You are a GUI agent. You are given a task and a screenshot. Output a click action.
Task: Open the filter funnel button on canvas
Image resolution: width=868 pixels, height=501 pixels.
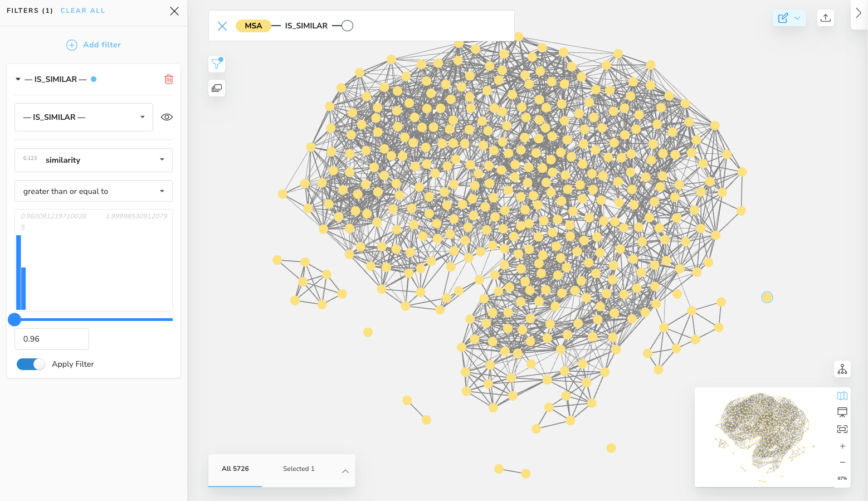[217, 64]
